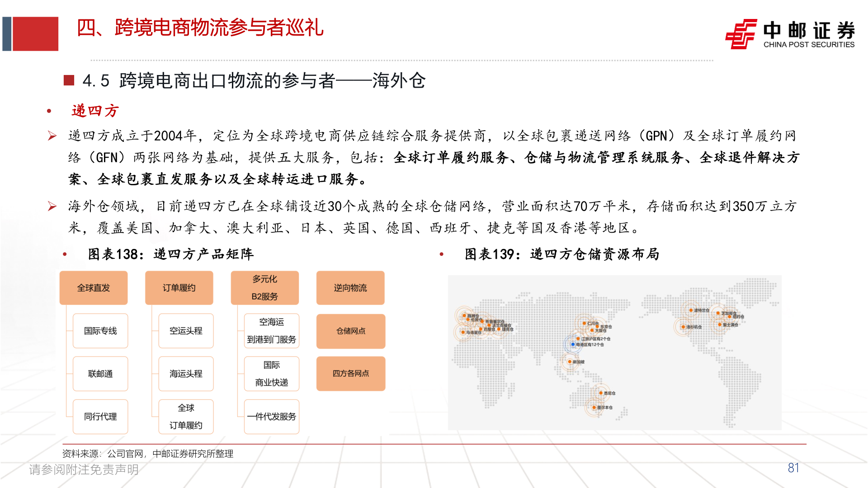The image size is (868, 488).
Task: Click the 墨尔本仓 map marker
Action: [x=594, y=408]
